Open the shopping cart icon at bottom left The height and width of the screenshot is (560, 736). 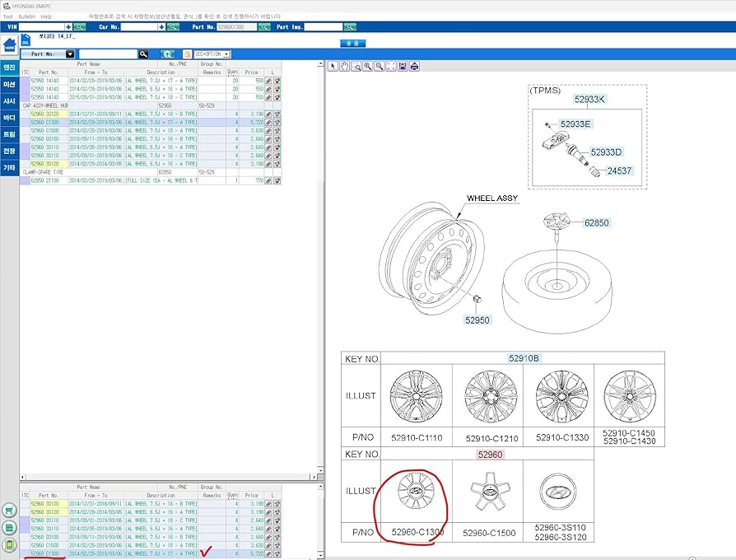[9, 511]
